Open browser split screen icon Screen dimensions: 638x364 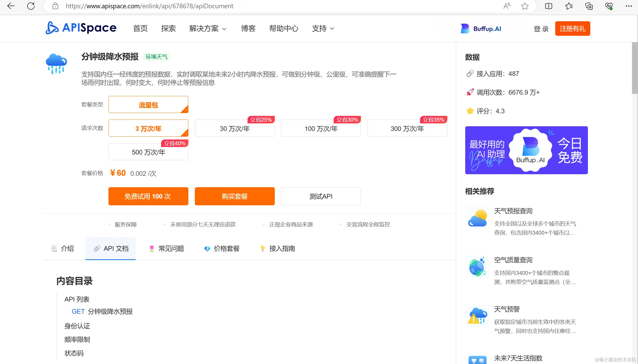tap(548, 6)
